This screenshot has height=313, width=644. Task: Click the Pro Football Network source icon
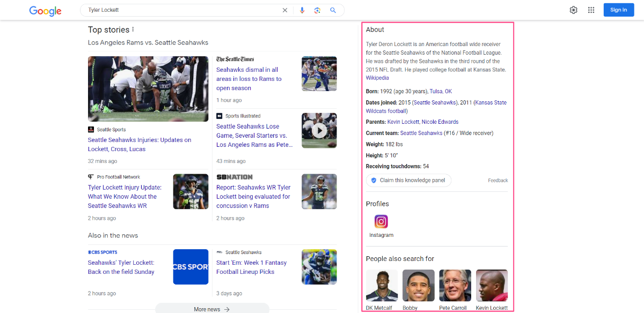coord(91,177)
